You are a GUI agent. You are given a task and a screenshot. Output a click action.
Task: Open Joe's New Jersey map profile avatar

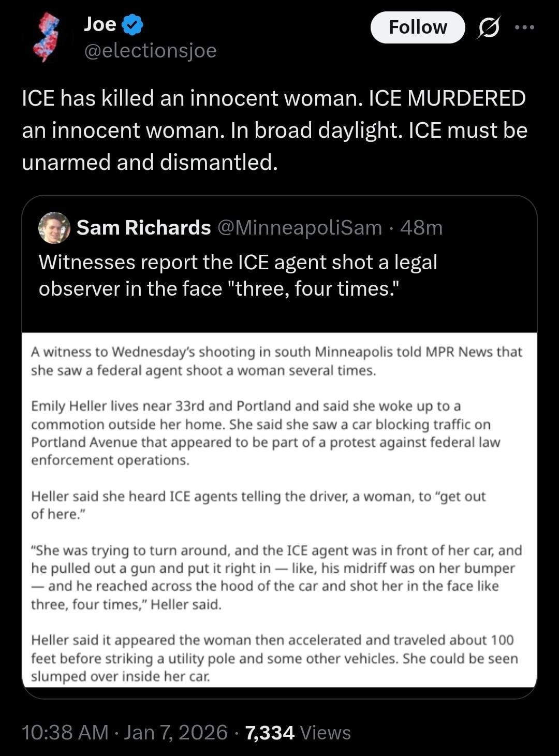47,37
